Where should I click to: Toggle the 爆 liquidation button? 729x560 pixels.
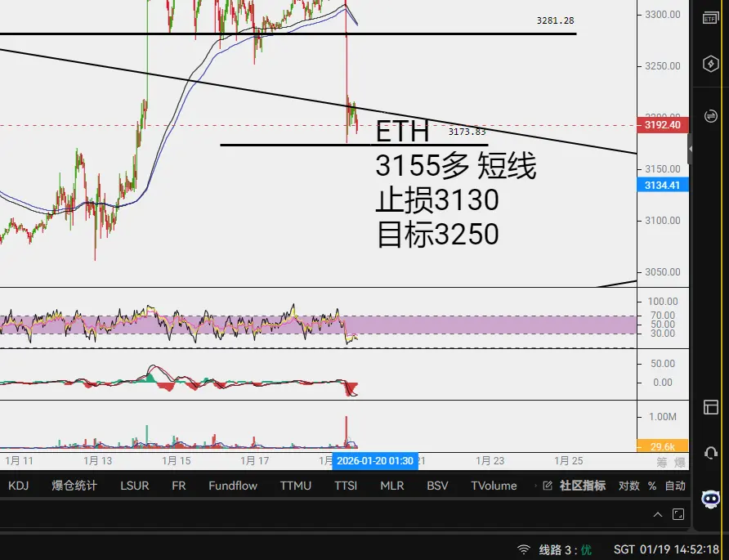pyautogui.click(x=679, y=463)
